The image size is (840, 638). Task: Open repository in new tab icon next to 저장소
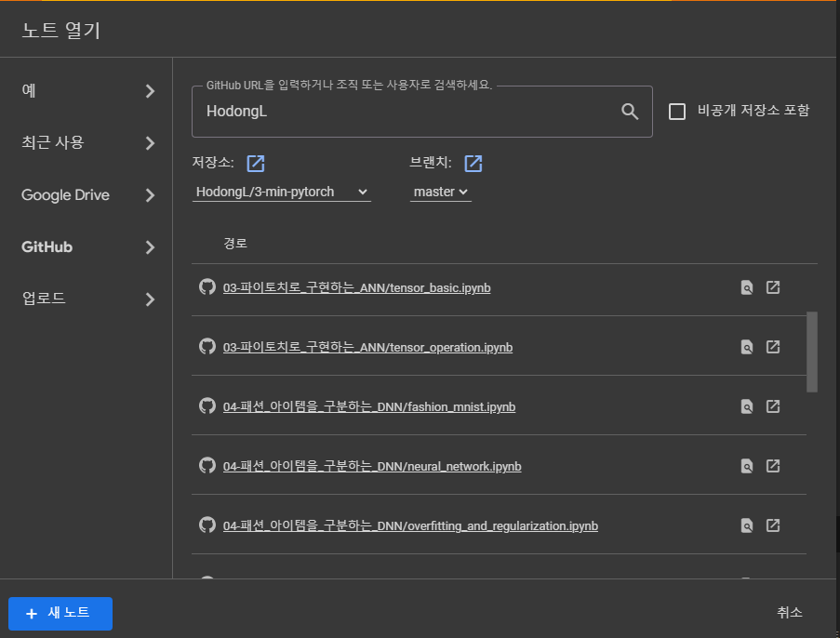256,164
